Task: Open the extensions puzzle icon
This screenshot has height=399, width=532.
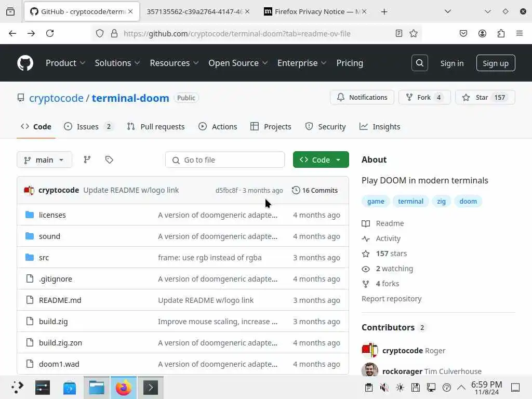Action: [501, 33]
